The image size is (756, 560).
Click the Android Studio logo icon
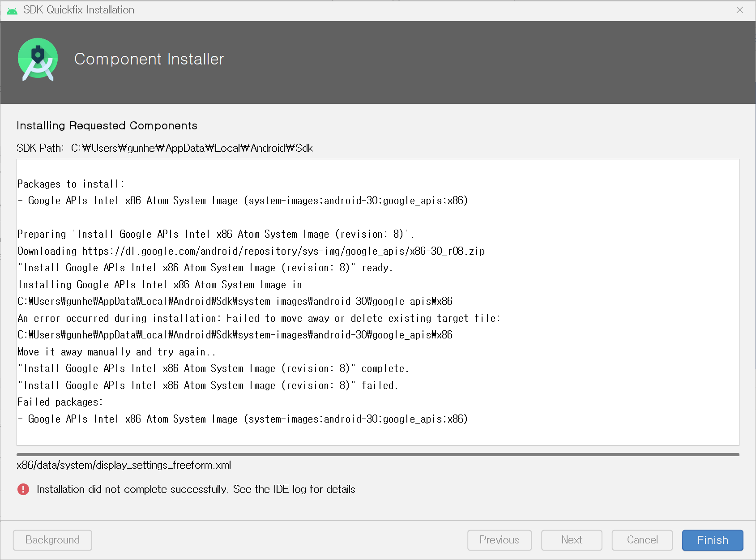point(38,60)
